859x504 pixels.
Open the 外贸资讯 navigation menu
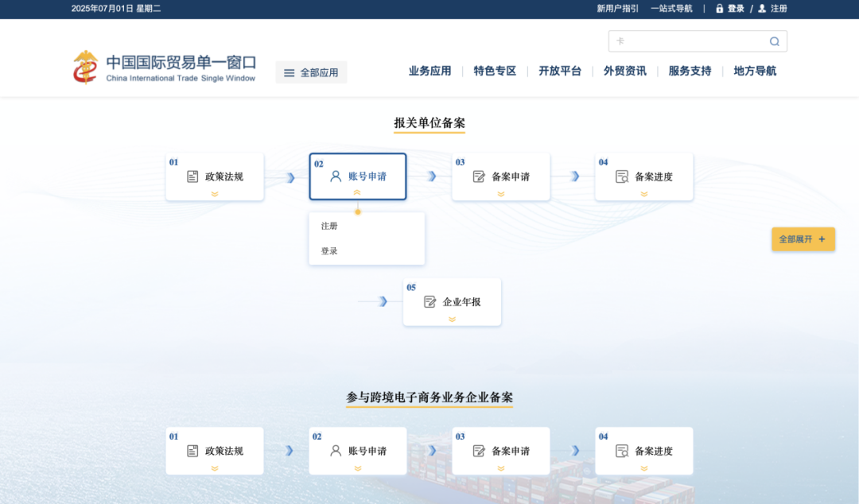(625, 71)
